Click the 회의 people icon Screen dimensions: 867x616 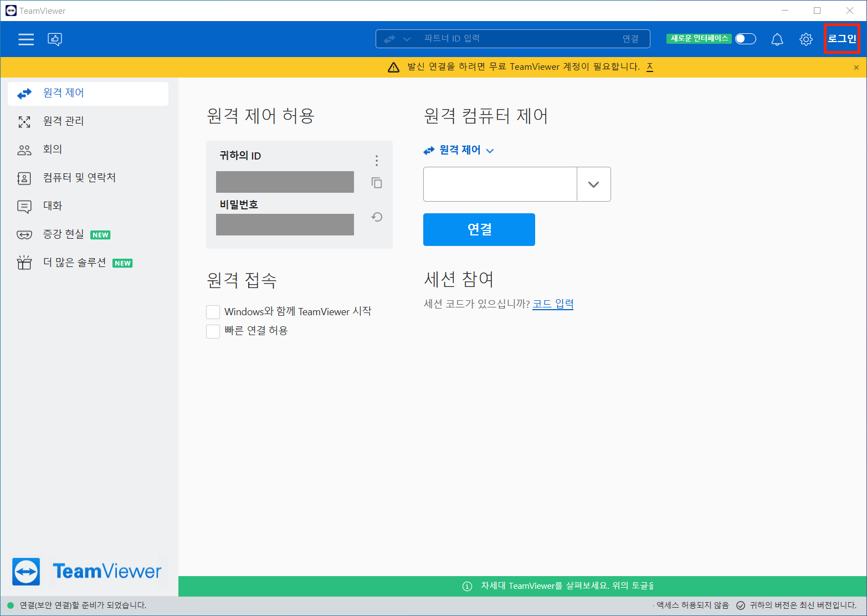[24, 150]
